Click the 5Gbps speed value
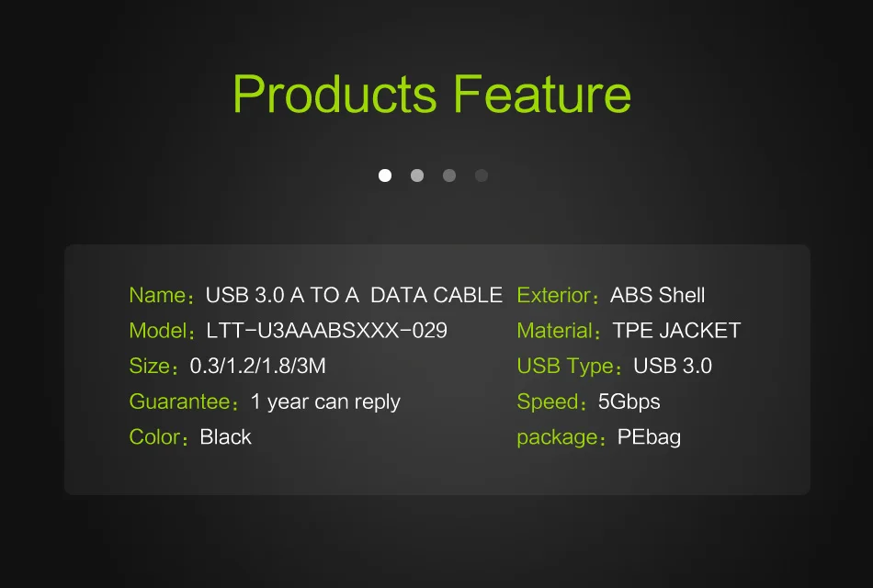 click(x=629, y=402)
